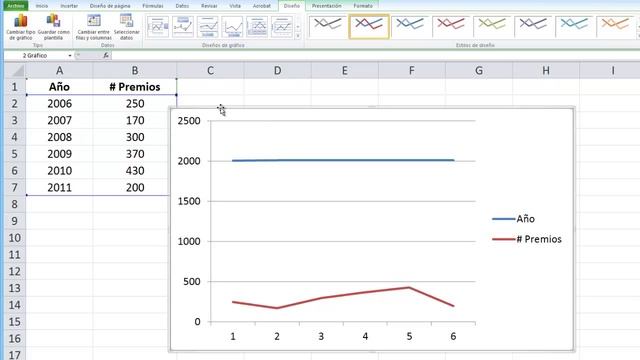
Task: Switch to the Datos tab
Action: [182, 6]
